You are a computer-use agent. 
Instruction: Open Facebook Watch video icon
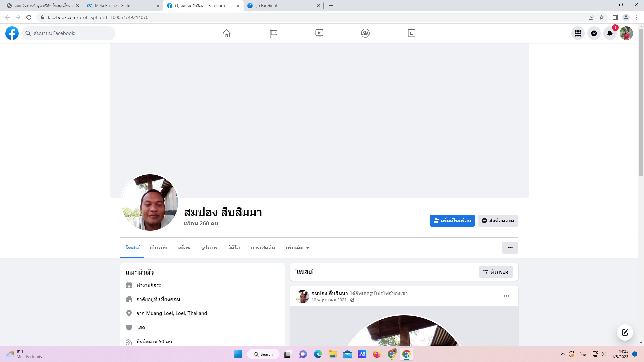(x=319, y=33)
